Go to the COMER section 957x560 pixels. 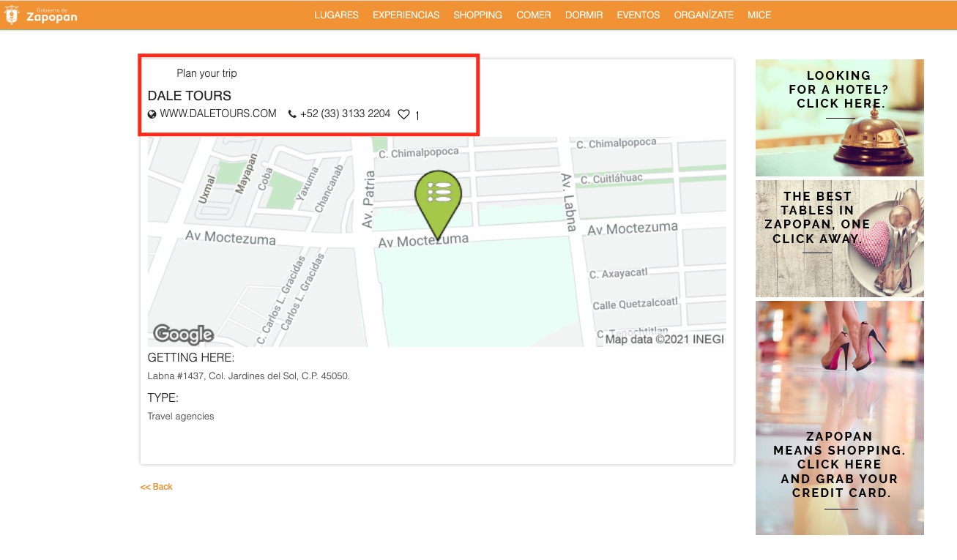point(533,15)
